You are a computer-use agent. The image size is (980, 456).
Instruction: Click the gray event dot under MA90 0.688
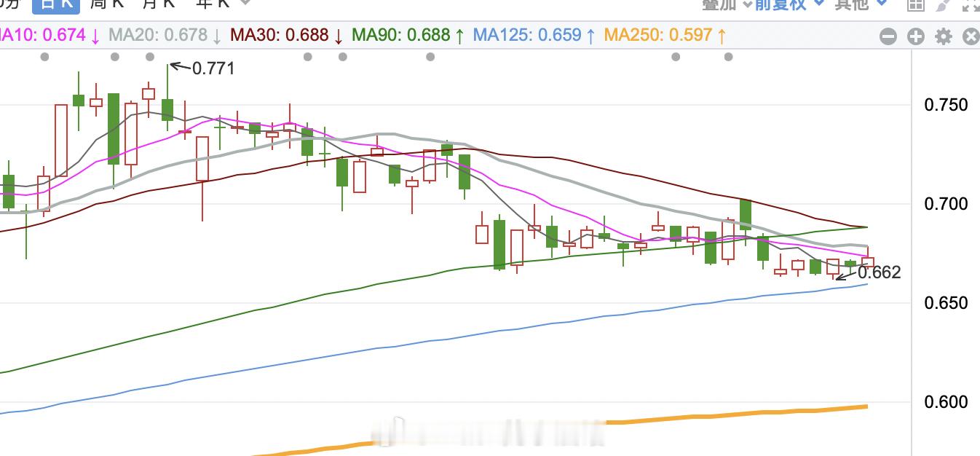click(430, 57)
